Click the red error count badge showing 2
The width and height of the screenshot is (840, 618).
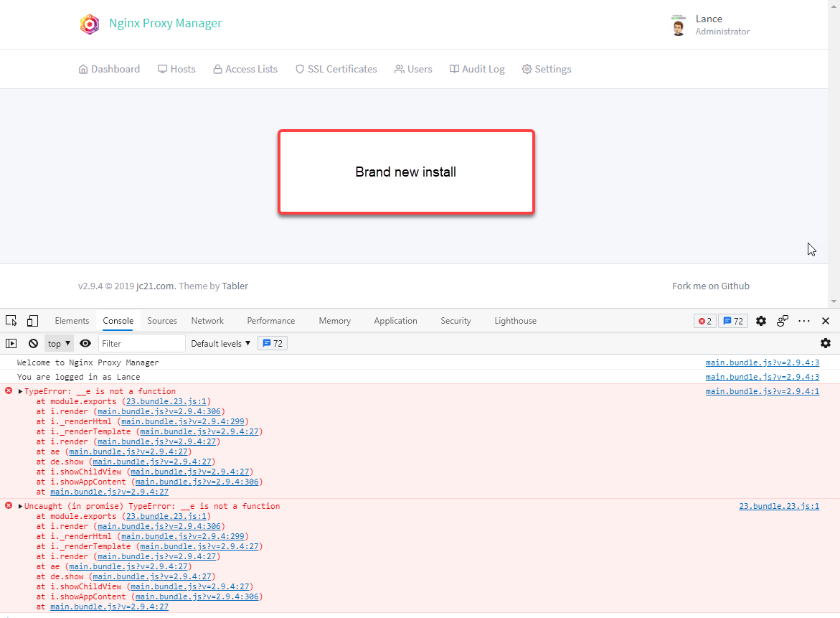click(x=704, y=321)
